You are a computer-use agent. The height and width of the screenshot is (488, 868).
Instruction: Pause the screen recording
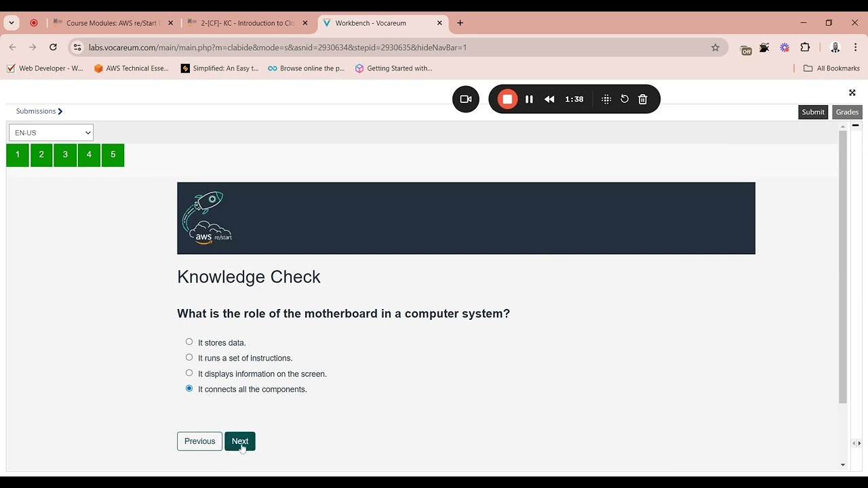[529, 99]
